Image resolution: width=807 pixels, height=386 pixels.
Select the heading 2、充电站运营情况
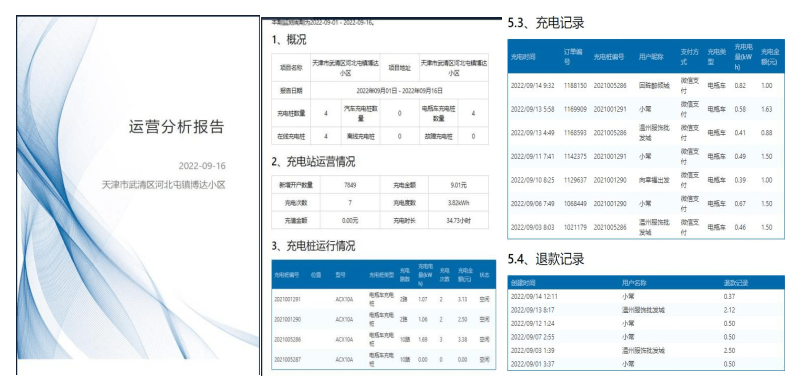click(x=313, y=162)
